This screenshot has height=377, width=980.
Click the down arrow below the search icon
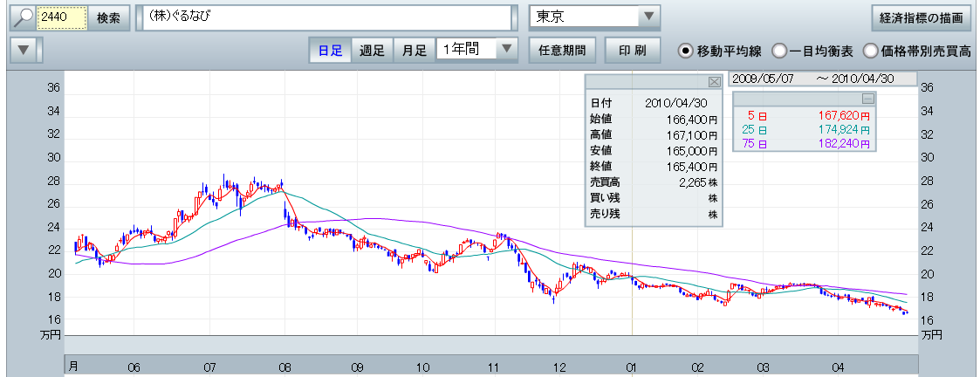tap(24, 51)
